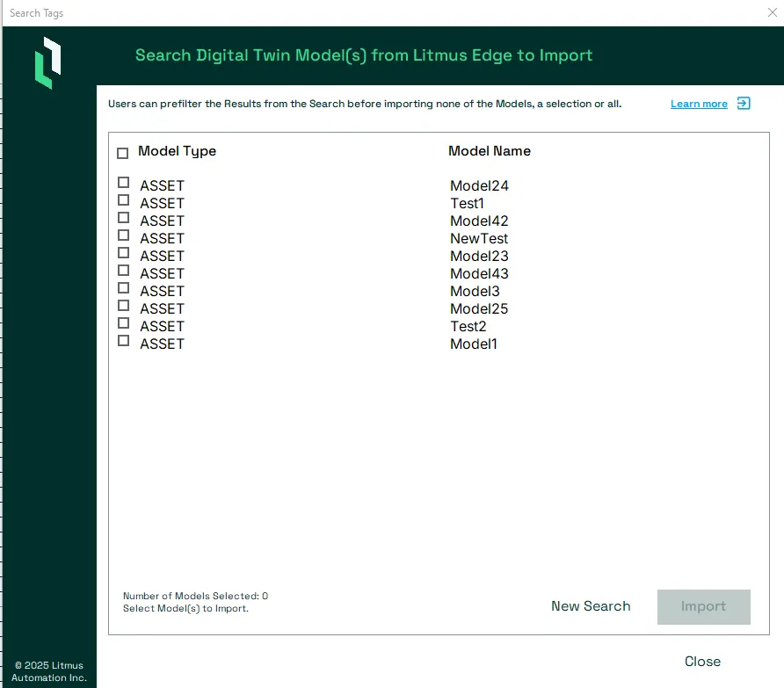
Task: Toggle the select-all Model Type checkbox
Action: click(x=122, y=153)
